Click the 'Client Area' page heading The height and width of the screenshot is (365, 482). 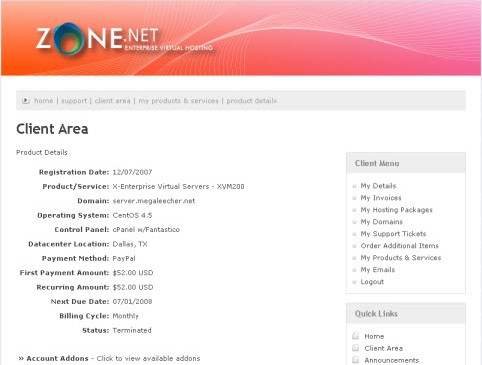click(52, 129)
